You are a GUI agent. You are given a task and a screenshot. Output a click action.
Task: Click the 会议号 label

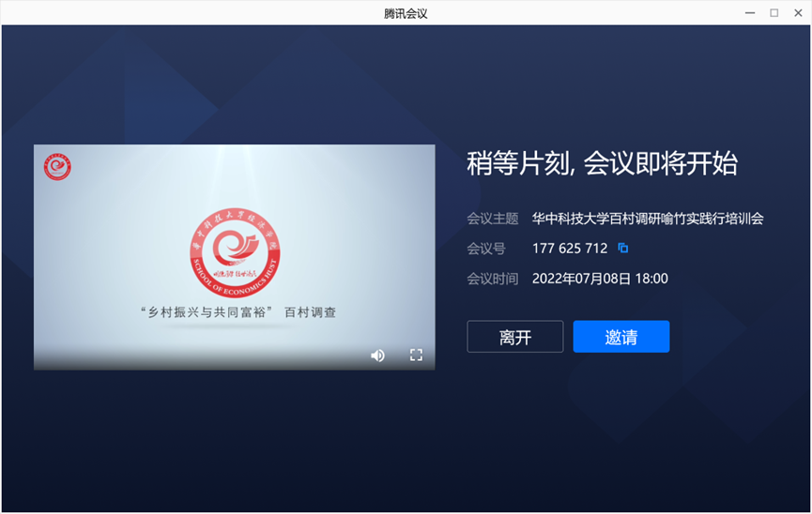pos(486,249)
